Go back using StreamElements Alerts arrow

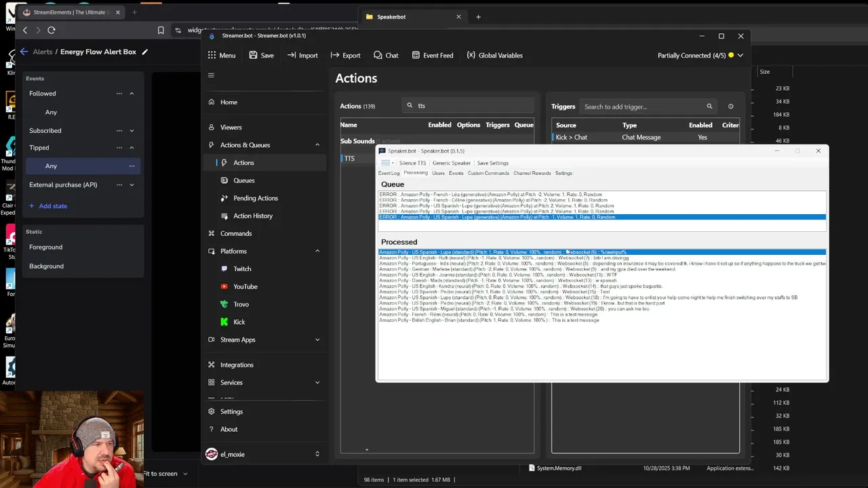pos(24,52)
